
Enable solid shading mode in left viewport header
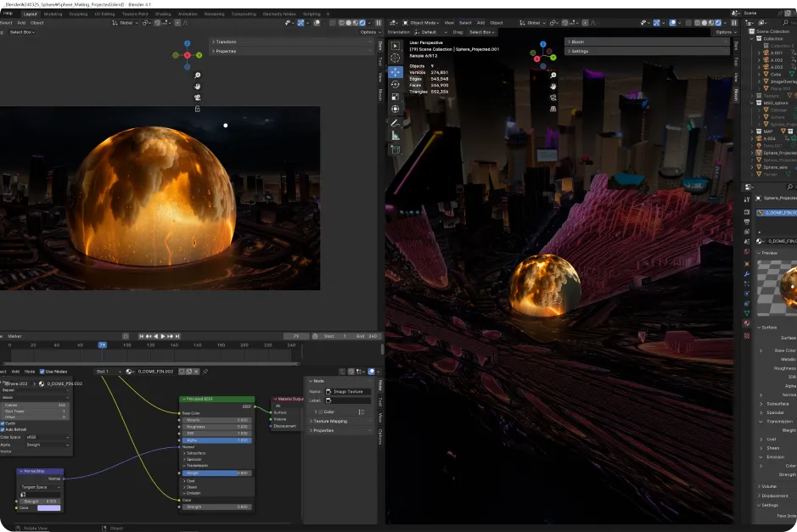[348, 23]
